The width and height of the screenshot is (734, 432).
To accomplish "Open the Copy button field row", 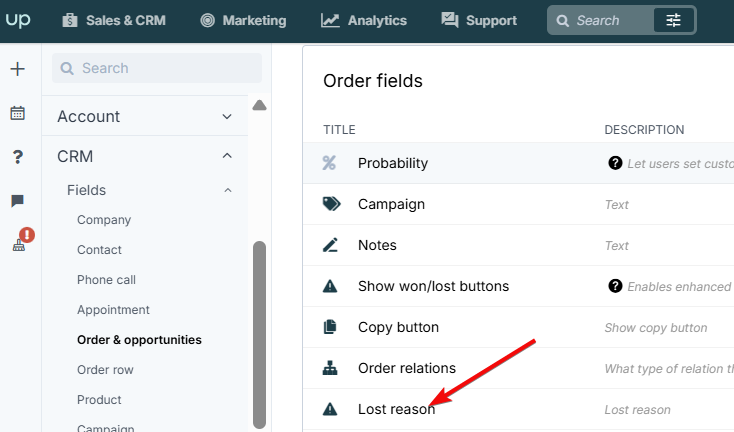I will (x=518, y=327).
